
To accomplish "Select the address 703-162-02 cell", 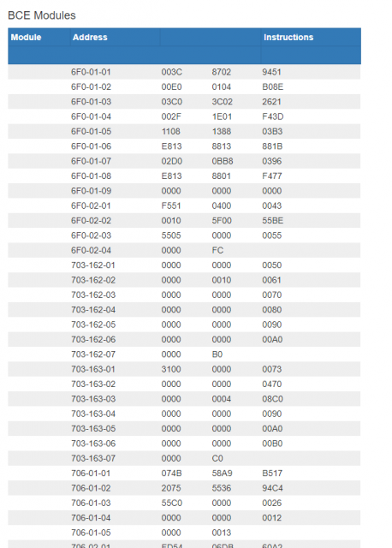I will click(x=93, y=280).
